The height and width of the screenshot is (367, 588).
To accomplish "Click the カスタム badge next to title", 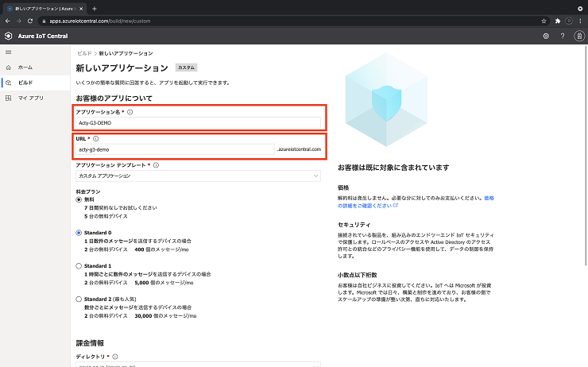I will click(186, 68).
